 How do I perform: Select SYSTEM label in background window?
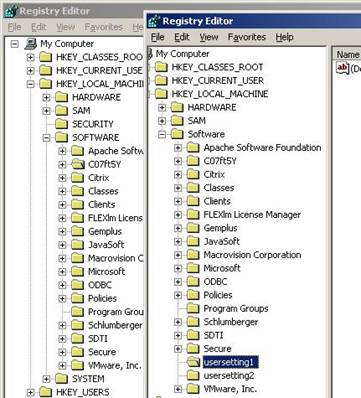tap(88, 379)
